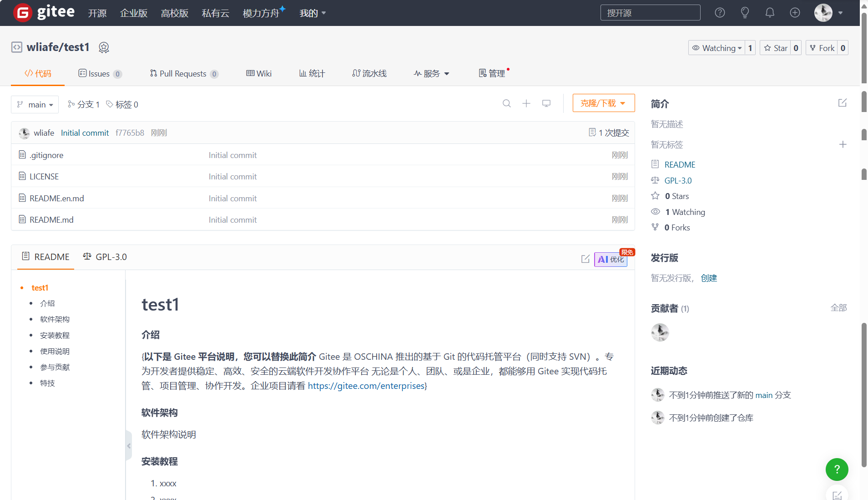
Task: Click the lightbulb icon in top bar
Action: [x=745, y=13]
